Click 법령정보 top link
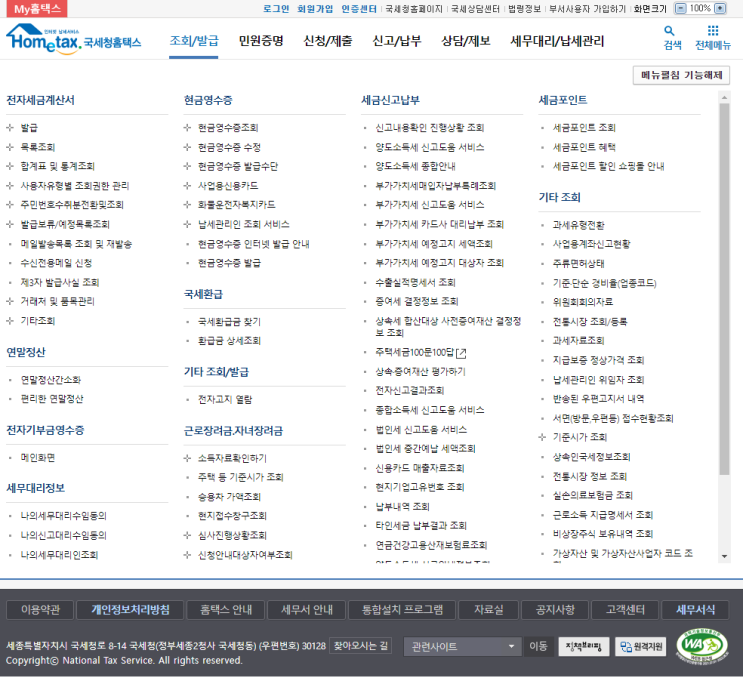Screen dimensions: 743x678 [x=524, y=9]
